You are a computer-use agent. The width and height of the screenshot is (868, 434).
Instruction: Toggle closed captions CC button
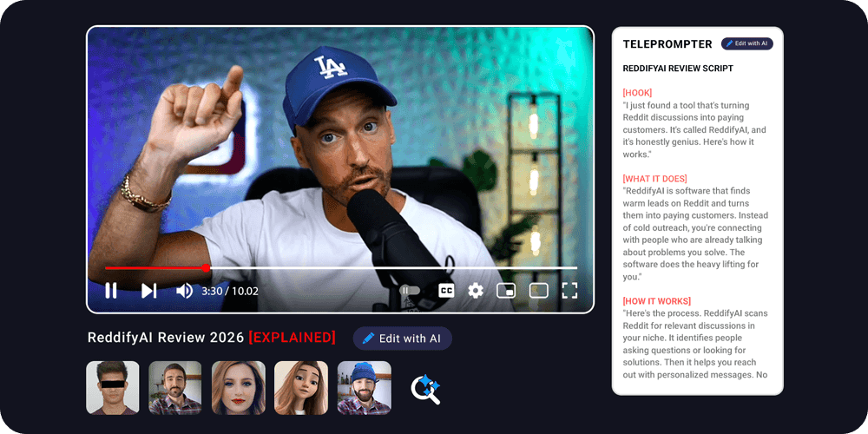click(x=446, y=291)
